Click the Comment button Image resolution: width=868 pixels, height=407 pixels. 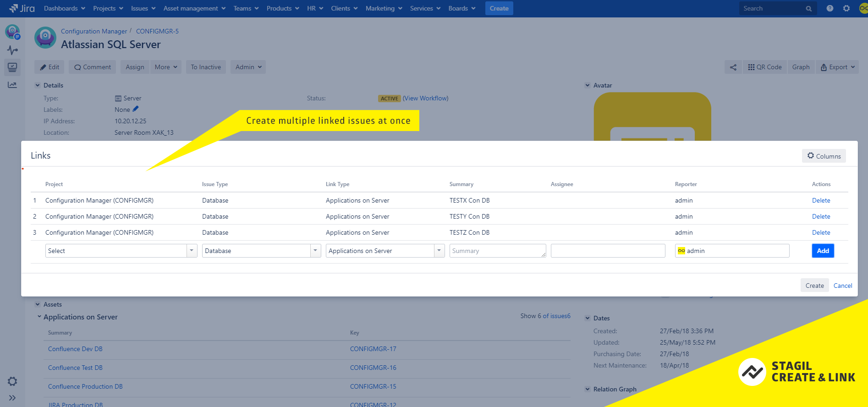(93, 67)
